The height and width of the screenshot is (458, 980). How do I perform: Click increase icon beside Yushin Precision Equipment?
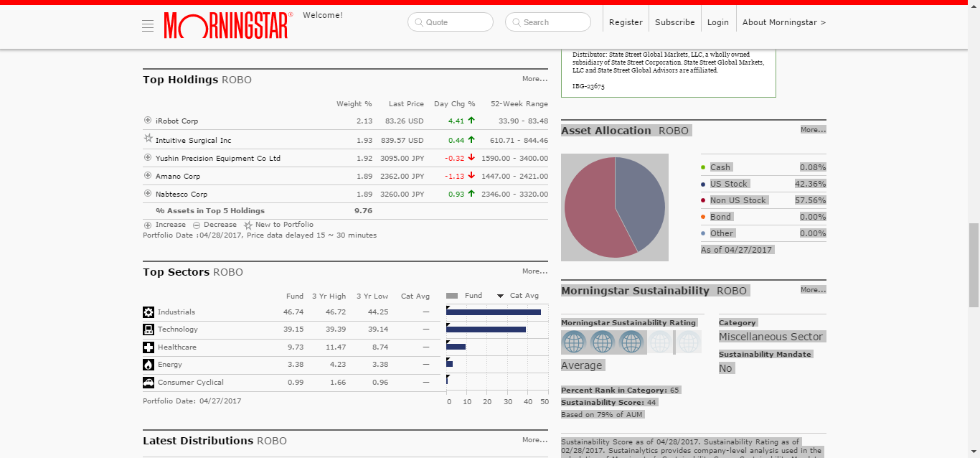click(x=148, y=158)
